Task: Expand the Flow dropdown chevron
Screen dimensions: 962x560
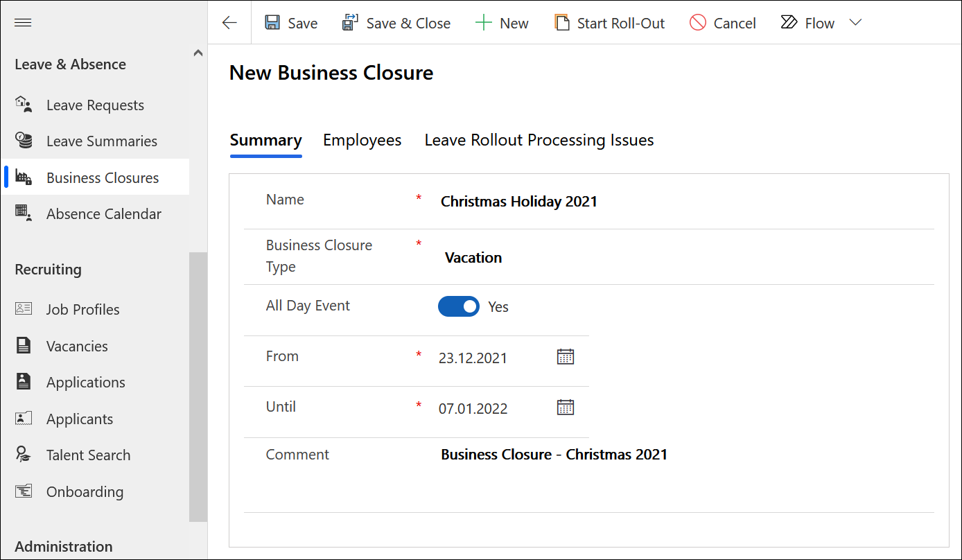Action: (855, 23)
